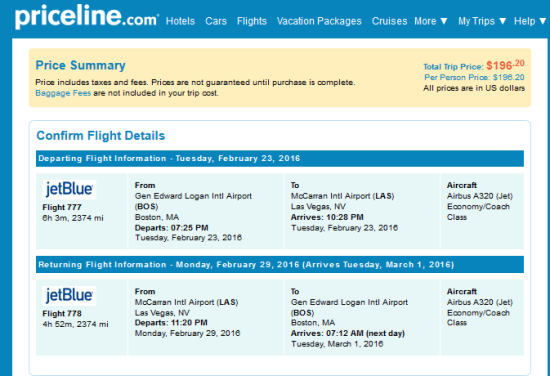Select Vacation Packages in the top navigation
Screen dimensions: 550x376
319,21
